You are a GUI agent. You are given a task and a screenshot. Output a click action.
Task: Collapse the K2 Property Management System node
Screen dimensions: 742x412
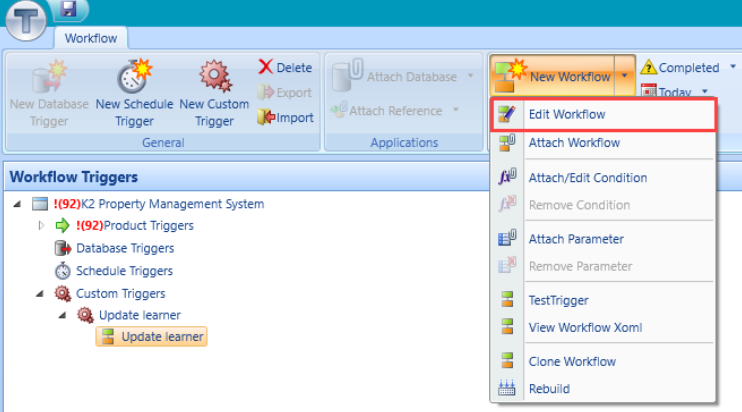click(19, 204)
